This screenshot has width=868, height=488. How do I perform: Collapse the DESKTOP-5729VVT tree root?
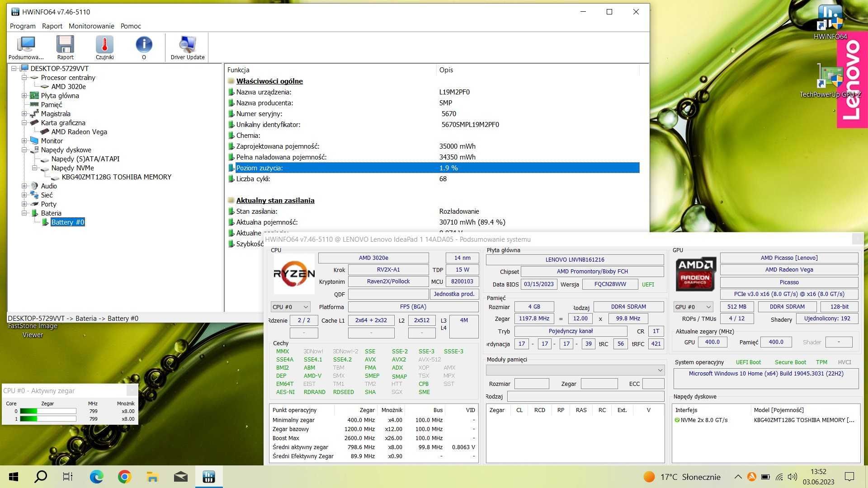(14, 69)
